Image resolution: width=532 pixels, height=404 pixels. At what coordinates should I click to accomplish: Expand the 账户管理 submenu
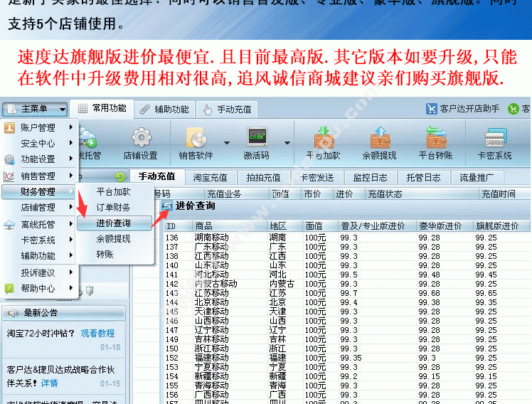coord(38,127)
